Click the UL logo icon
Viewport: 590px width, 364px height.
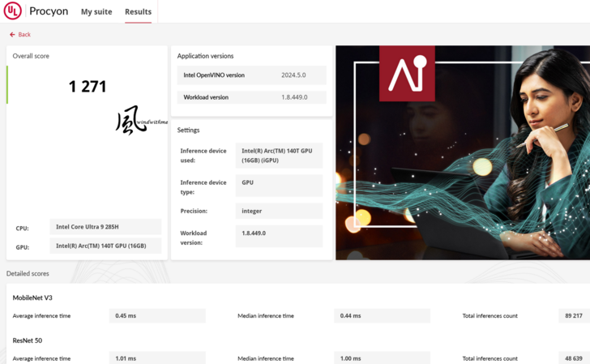(13, 11)
